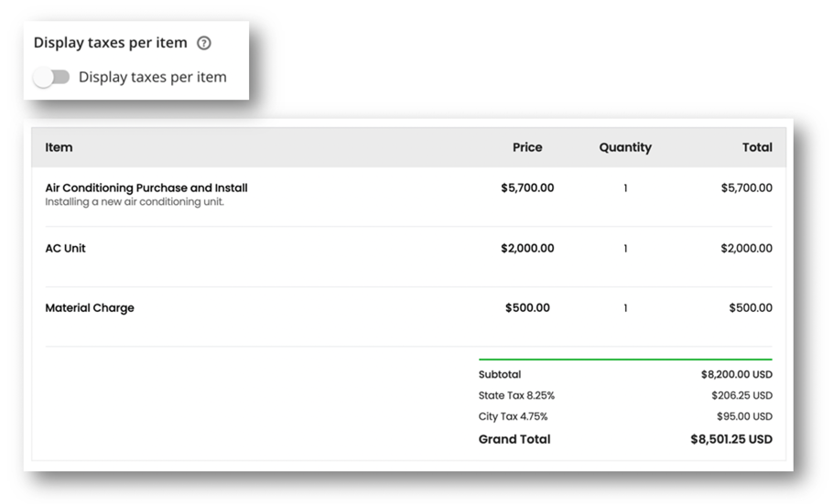The height and width of the screenshot is (504, 833).
Task: Click the Total column header
Action: tap(757, 147)
